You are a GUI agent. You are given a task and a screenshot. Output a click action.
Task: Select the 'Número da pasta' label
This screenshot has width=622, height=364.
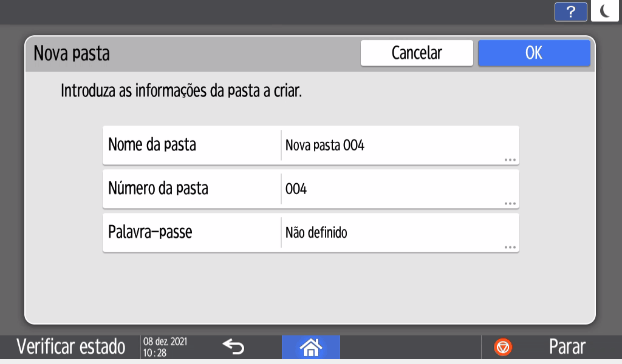pos(158,189)
